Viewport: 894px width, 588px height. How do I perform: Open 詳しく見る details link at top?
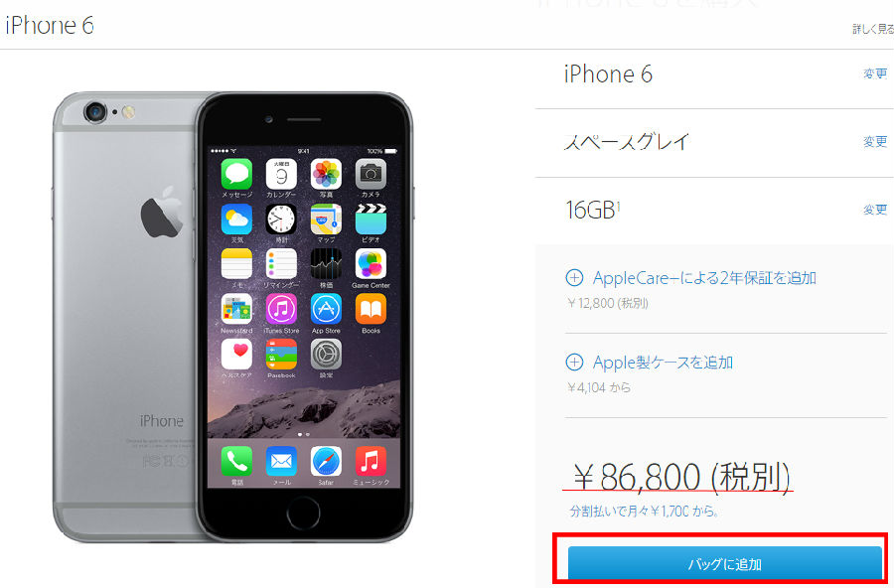[873, 29]
